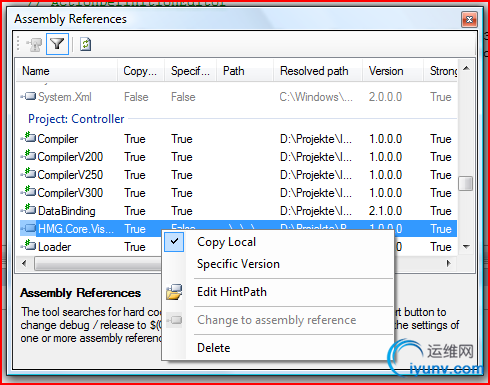Click the CompilerV250 row reference icon
The height and width of the screenshot is (385, 490).
tap(29, 173)
